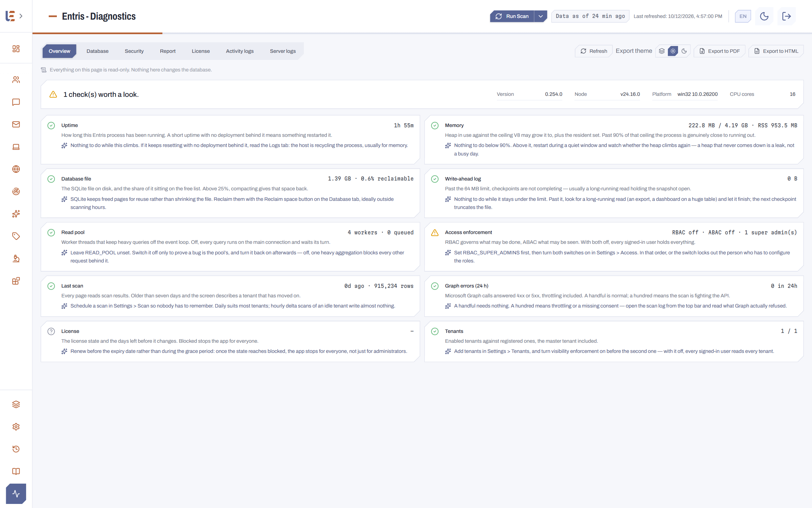Image resolution: width=812 pixels, height=508 pixels.
Task: Open the stamp icon in sidebar
Action: click(x=16, y=258)
